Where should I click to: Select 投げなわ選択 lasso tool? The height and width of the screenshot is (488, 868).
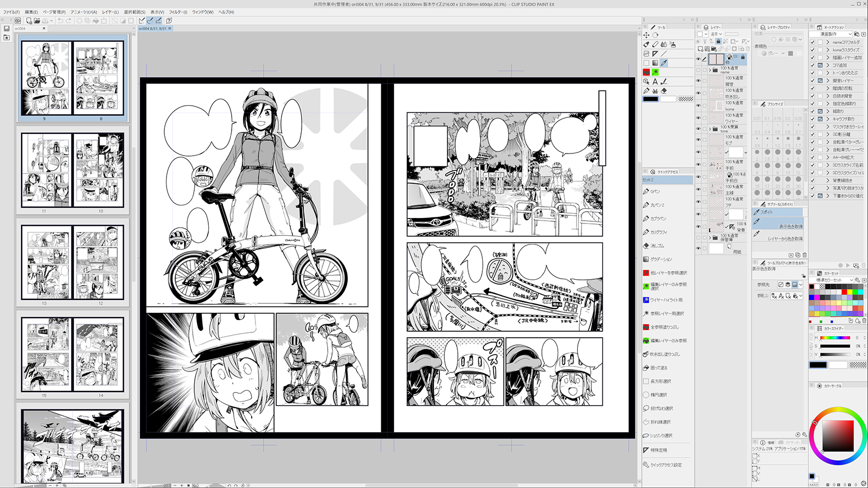[x=658, y=408]
